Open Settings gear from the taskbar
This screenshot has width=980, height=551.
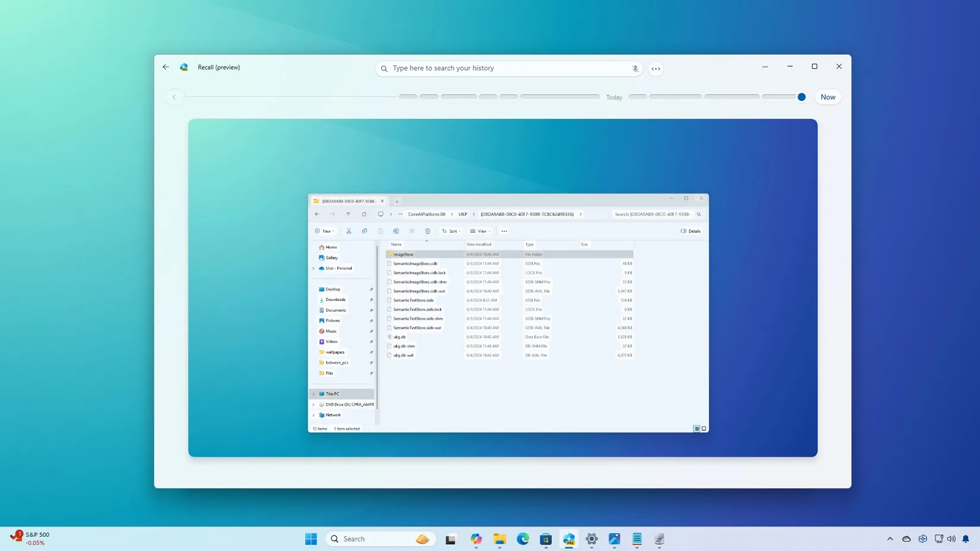tap(592, 539)
